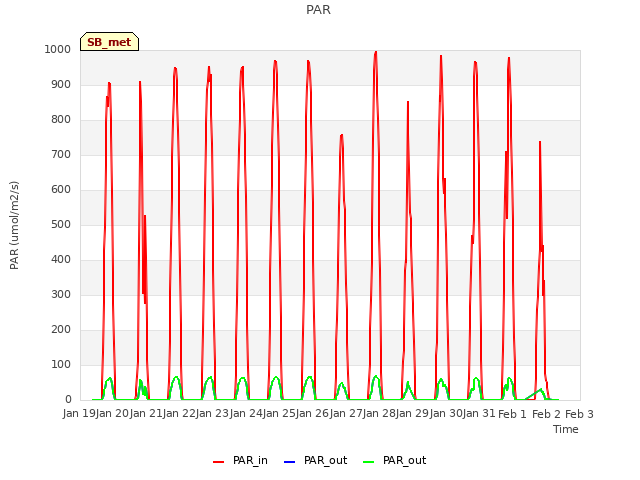Click the y-axis tick label 800
The height and width of the screenshot is (480, 640).
pos(61,120)
